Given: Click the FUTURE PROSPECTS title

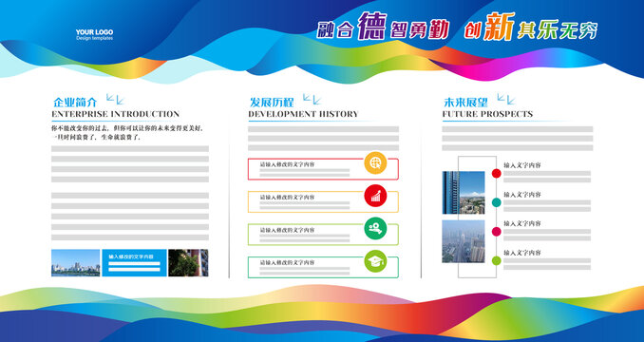Looking at the screenshot, I should point(487,114).
